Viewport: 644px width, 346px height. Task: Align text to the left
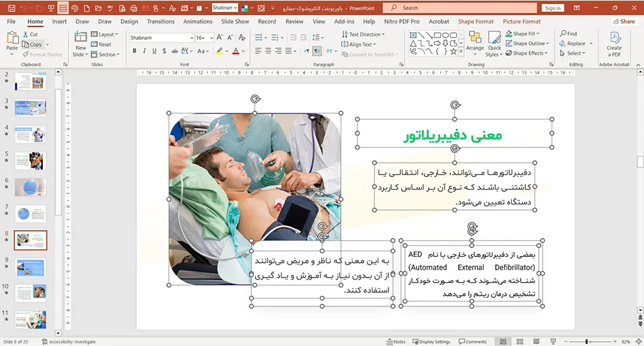pos(258,51)
